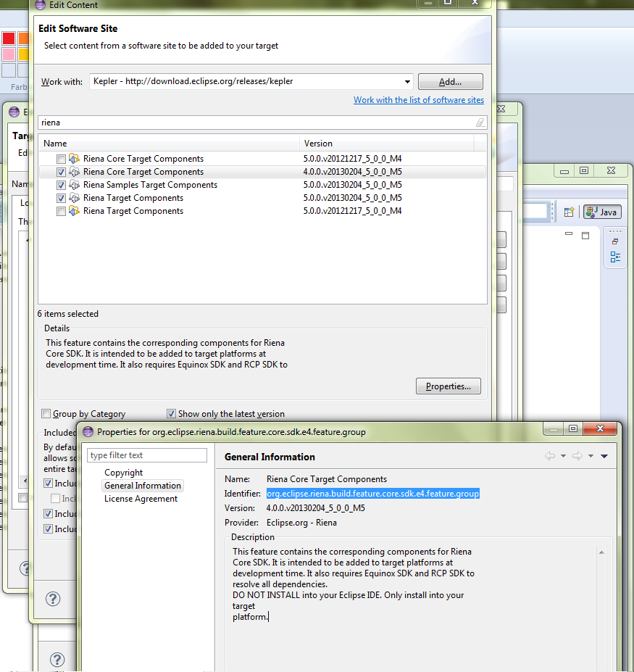Click the Forward arrow in Properties General Information

coord(577,456)
